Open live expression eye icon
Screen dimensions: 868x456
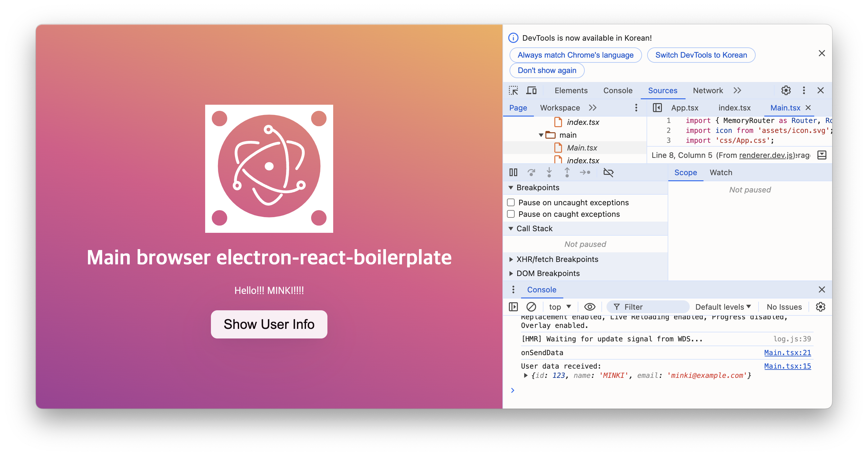589,307
